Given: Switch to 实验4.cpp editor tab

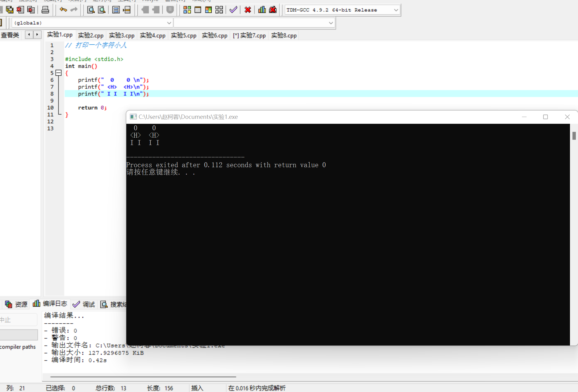Looking at the screenshot, I should pos(153,35).
